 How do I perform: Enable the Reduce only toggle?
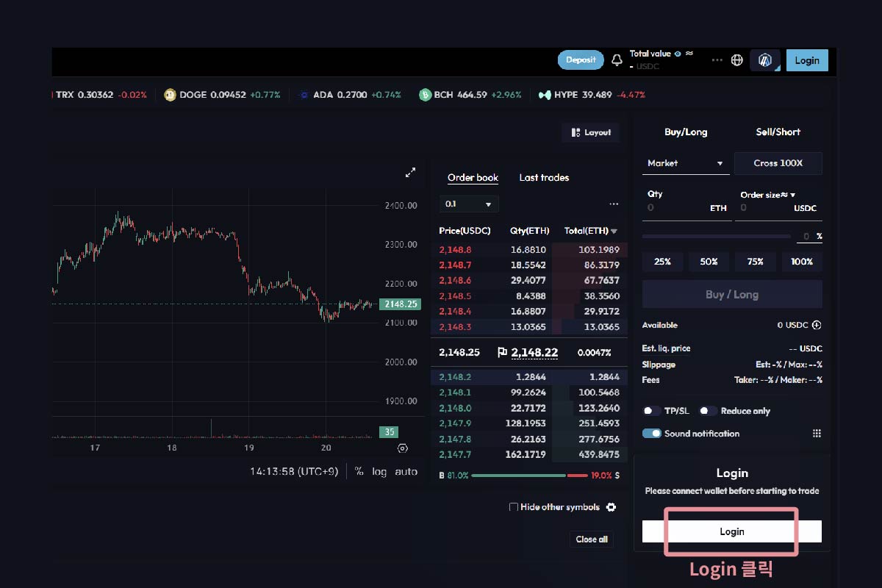tap(708, 411)
